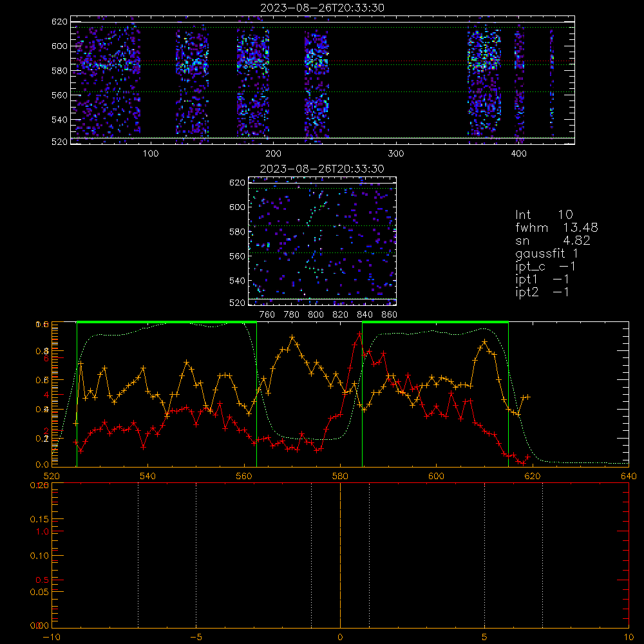
Task: Click the orange vertical line at 0 in the bottom plot
Action: pos(340,555)
